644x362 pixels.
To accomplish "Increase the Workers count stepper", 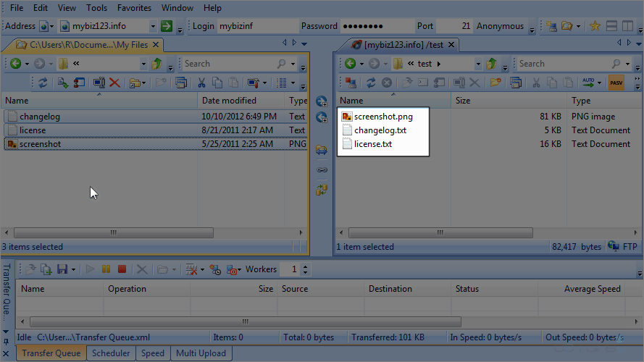I will [x=305, y=266].
